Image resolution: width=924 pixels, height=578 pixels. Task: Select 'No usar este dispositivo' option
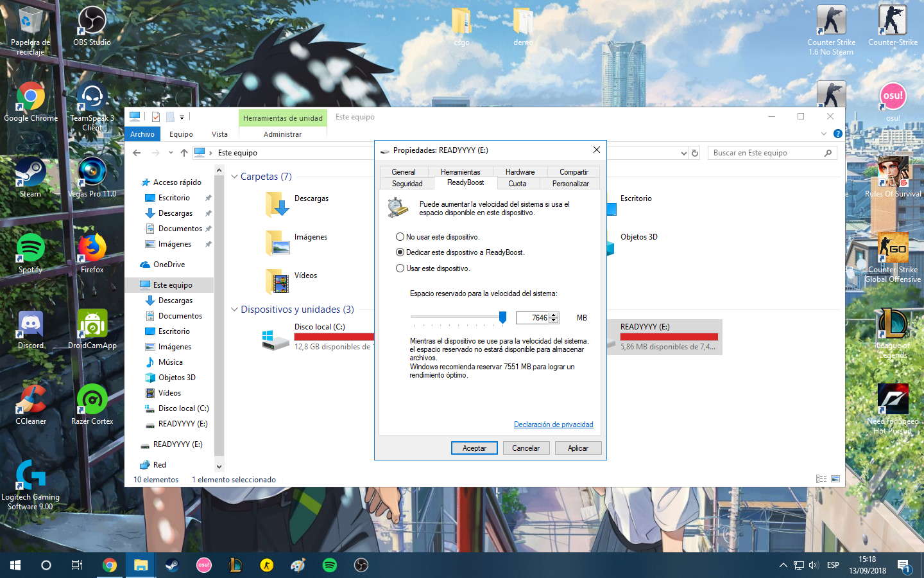(x=438, y=237)
